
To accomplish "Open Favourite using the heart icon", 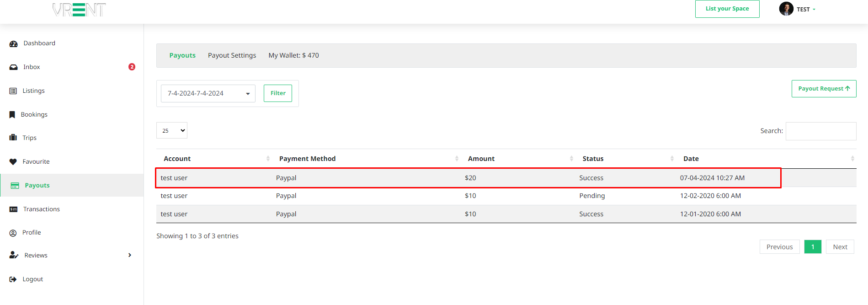I will click(x=13, y=162).
